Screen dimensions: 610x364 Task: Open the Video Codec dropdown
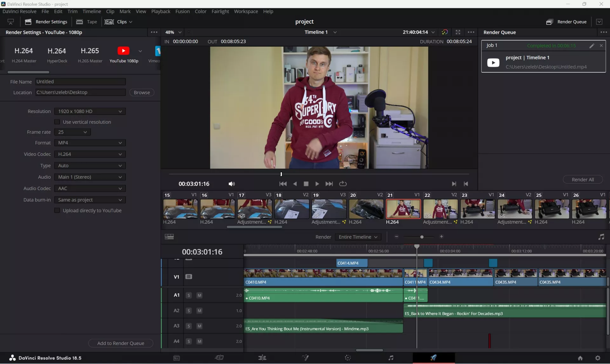90,154
